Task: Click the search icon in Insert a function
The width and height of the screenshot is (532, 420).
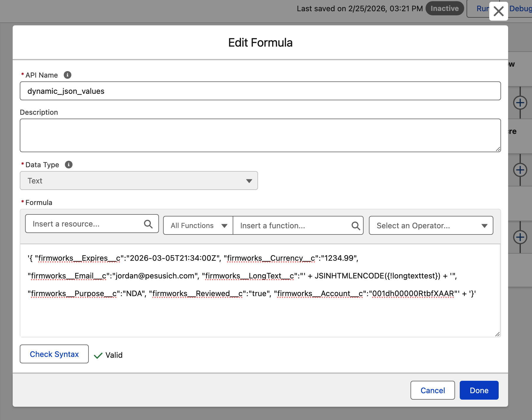Action: [356, 225]
